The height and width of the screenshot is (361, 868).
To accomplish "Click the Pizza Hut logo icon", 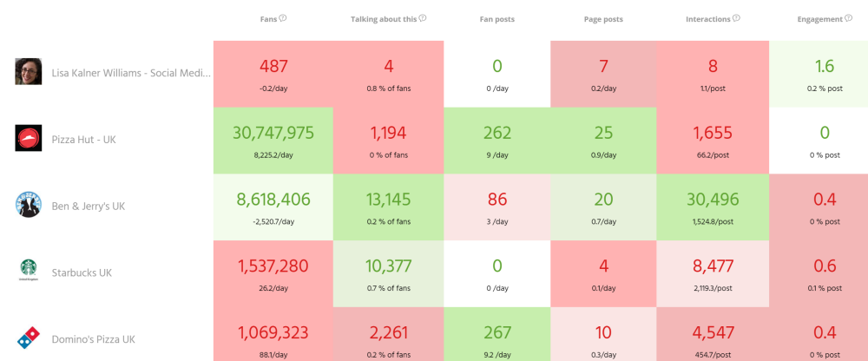I will tap(29, 138).
